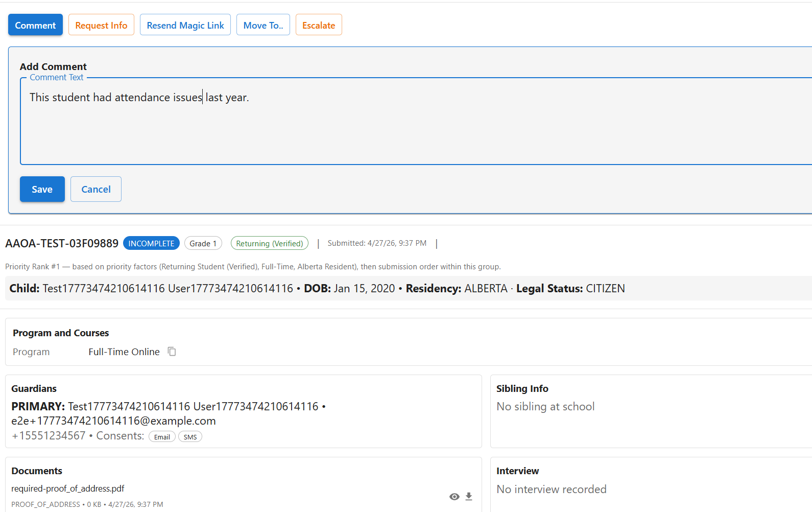Screen dimensions: 812x512
Task: Click the Interview section heading
Action: click(x=517, y=471)
